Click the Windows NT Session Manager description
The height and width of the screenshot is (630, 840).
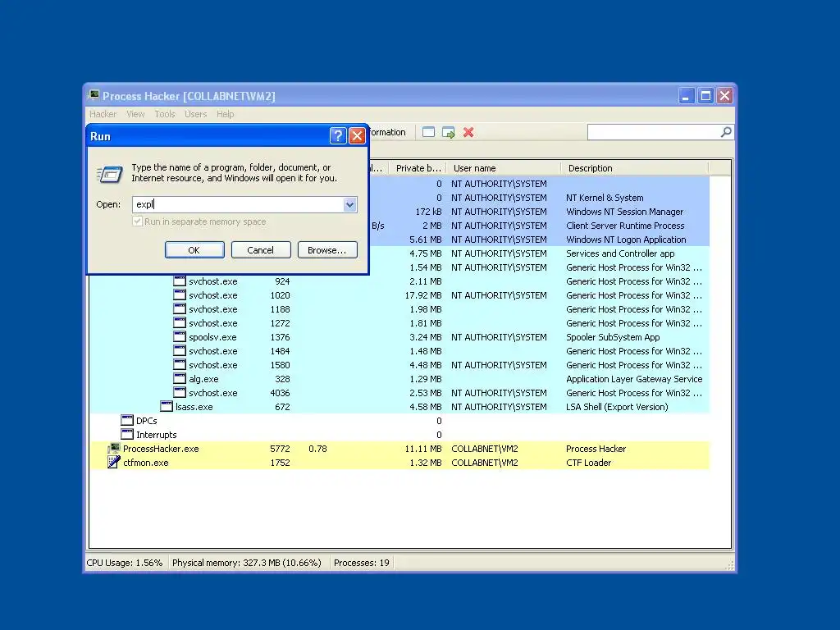pyautogui.click(x=624, y=212)
